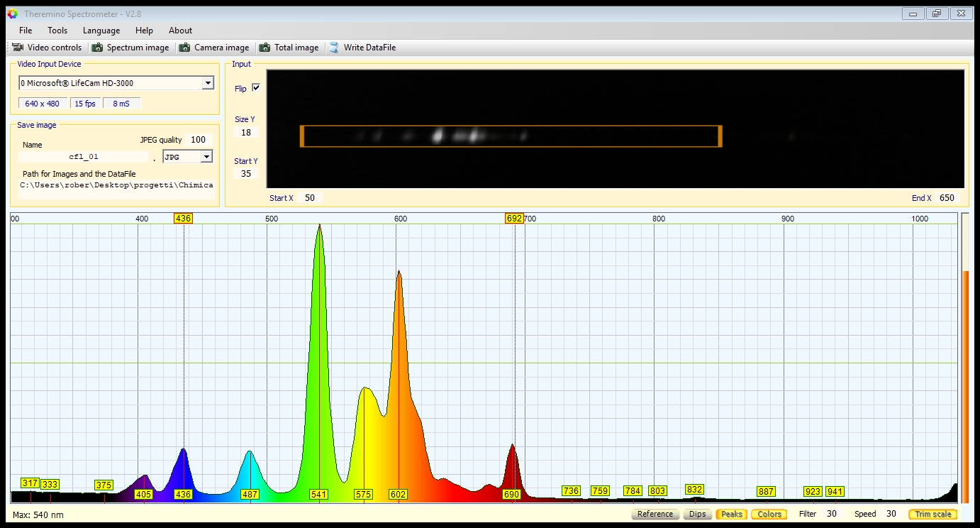Click the Camera image toolbar icon
The height and width of the screenshot is (528, 980).
click(185, 48)
